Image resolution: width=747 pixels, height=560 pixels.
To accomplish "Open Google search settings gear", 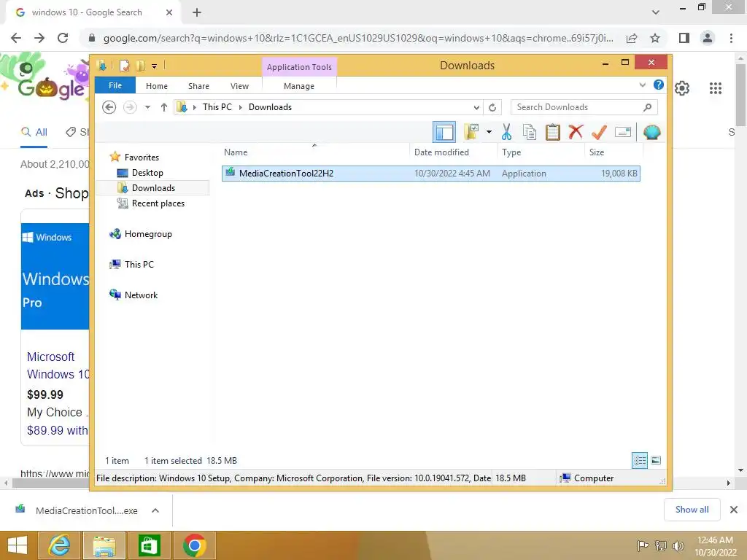I will click(x=682, y=88).
